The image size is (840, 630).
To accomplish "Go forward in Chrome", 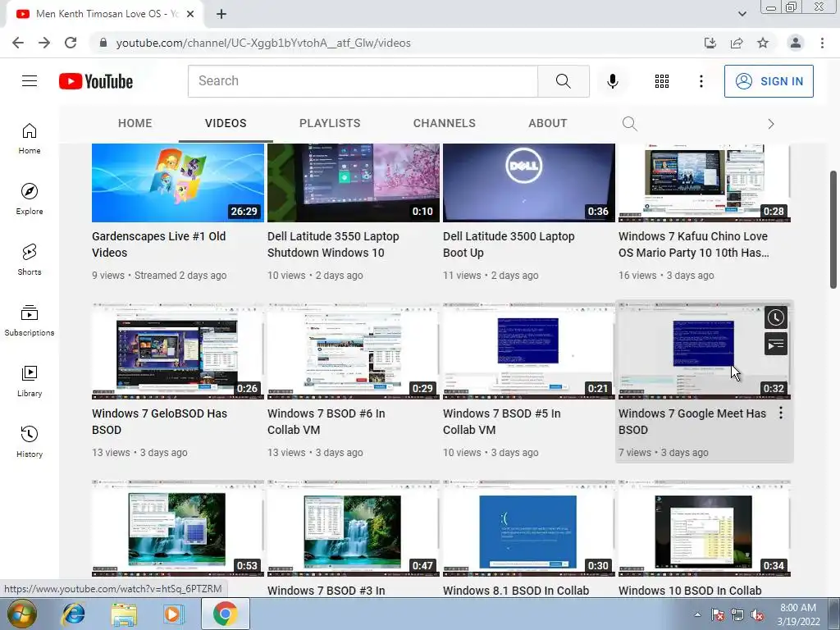I will (x=44, y=43).
